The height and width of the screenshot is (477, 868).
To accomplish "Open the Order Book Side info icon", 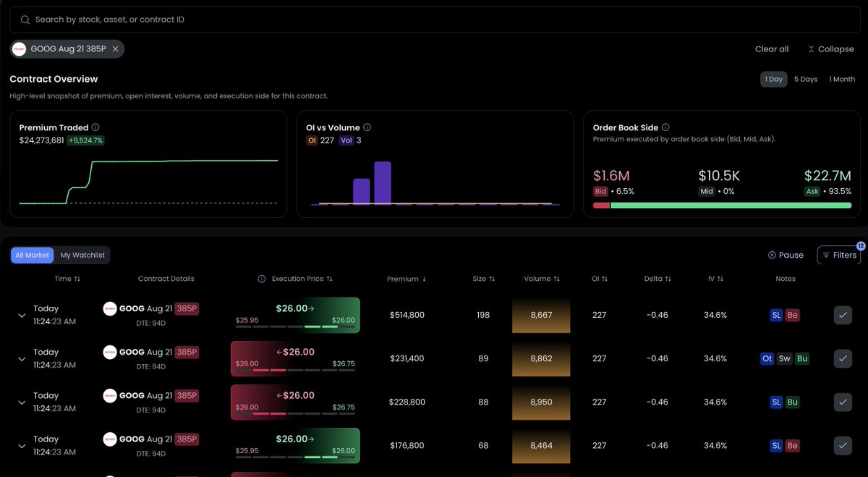I will [x=665, y=127].
